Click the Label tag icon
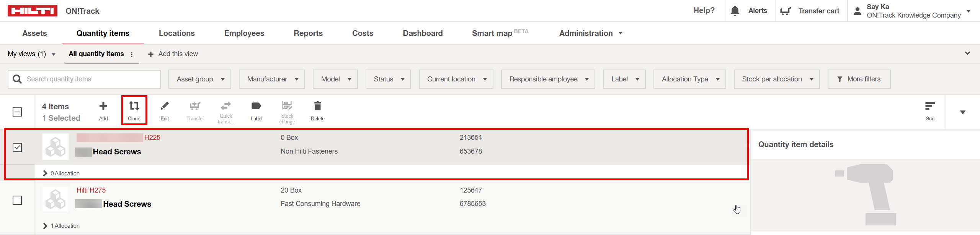This screenshot has width=980, height=235. tap(256, 106)
